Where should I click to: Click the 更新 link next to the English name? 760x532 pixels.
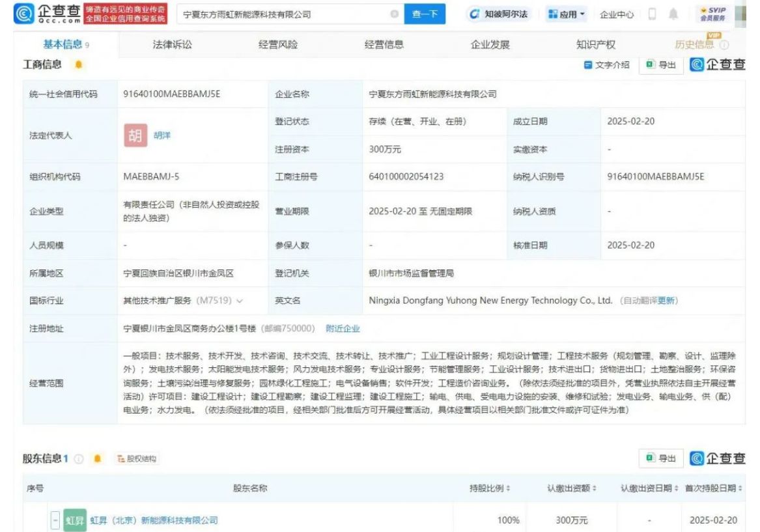[x=666, y=300]
